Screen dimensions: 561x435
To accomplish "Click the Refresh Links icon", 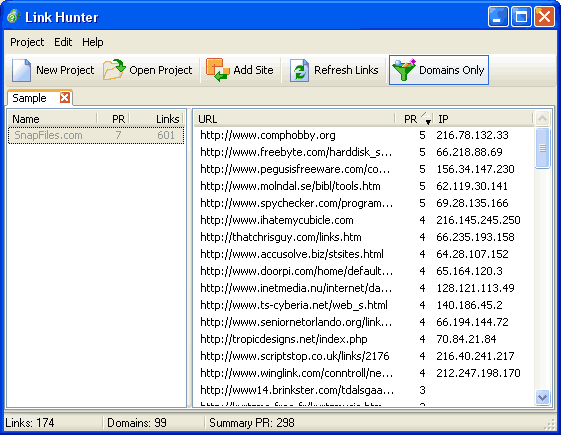I will coord(299,70).
